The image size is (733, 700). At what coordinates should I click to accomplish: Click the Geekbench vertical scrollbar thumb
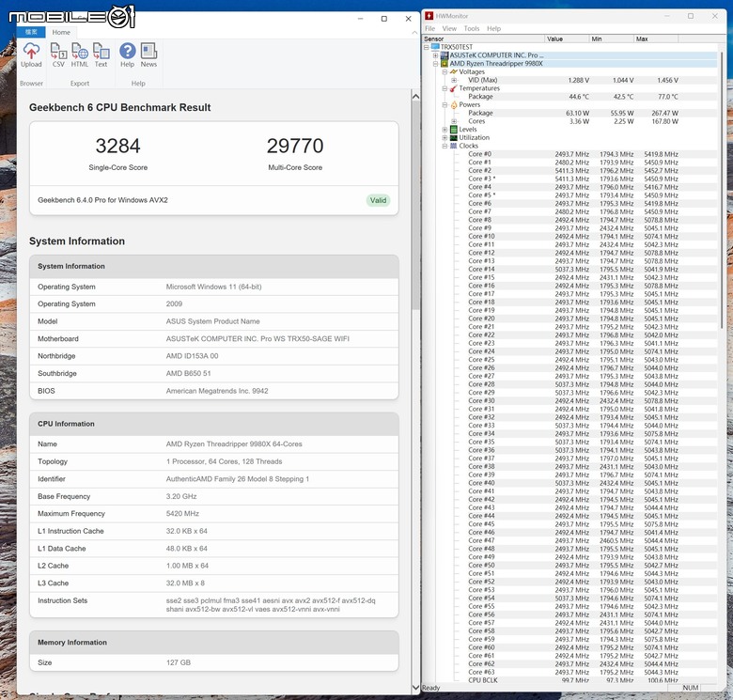pyautogui.click(x=415, y=205)
